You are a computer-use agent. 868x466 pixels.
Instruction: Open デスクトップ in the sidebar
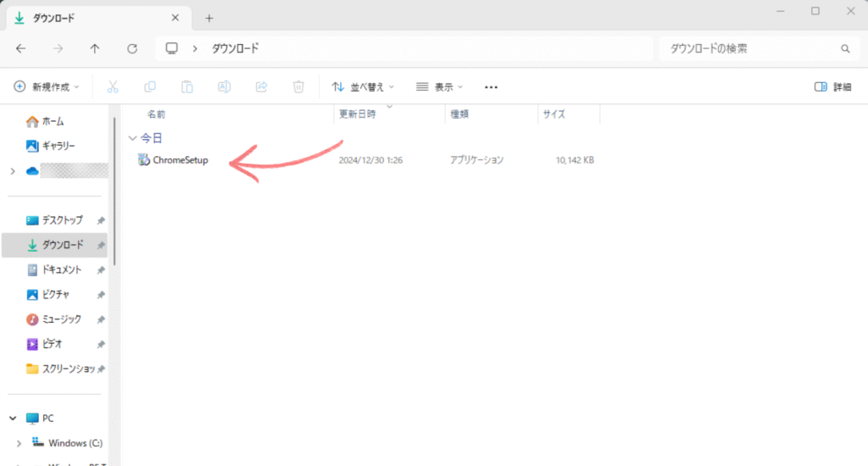pos(54,220)
